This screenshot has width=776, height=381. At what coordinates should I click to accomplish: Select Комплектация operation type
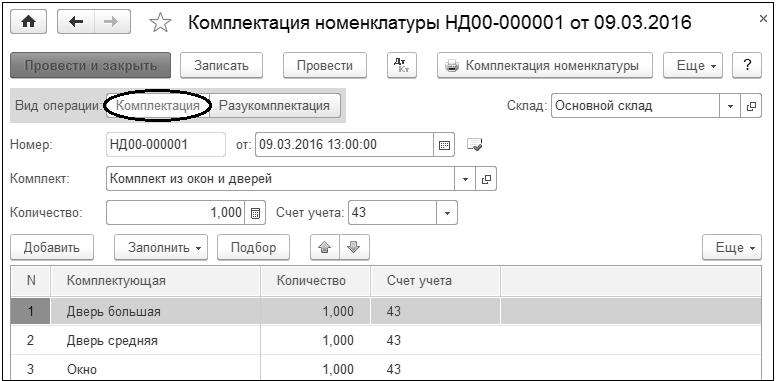pos(158,105)
